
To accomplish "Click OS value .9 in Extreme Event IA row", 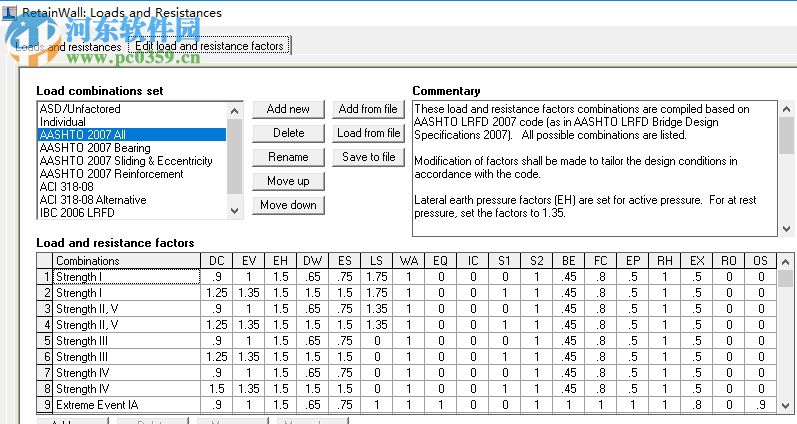I will 761,405.
